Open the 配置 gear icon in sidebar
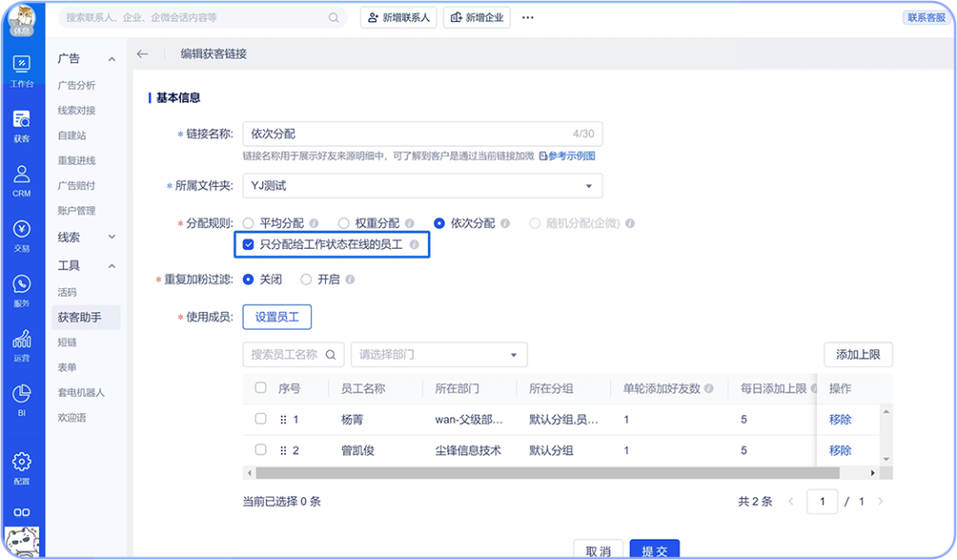957x560 pixels. click(21, 469)
